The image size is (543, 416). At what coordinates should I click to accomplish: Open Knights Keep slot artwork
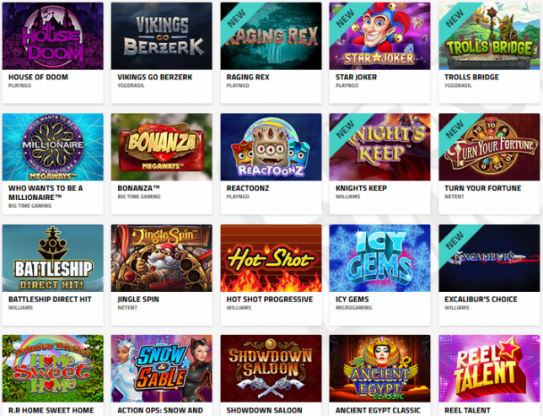pos(380,147)
